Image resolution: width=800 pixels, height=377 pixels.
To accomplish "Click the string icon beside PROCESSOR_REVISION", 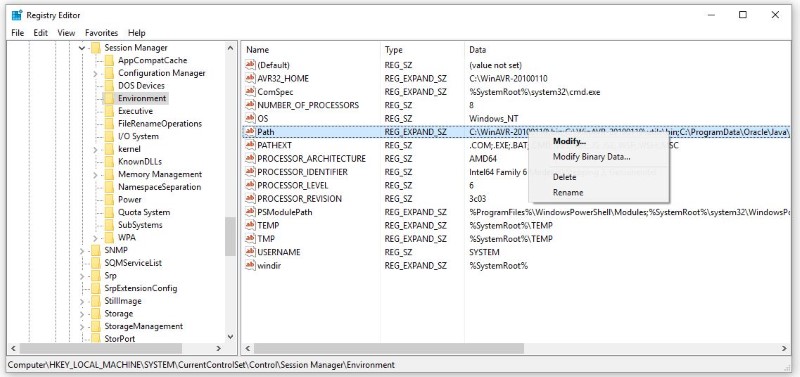I will (x=250, y=198).
